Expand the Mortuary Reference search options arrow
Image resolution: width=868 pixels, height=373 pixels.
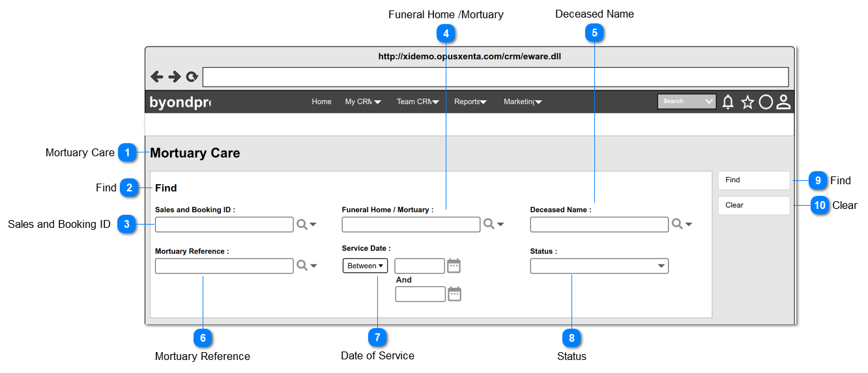pos(313,266)
